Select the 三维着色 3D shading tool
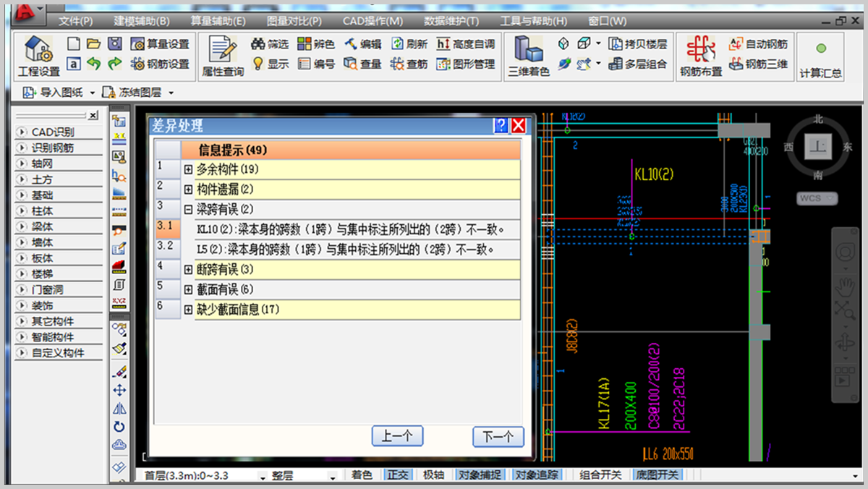868x489 pixels. click(528, 51)
